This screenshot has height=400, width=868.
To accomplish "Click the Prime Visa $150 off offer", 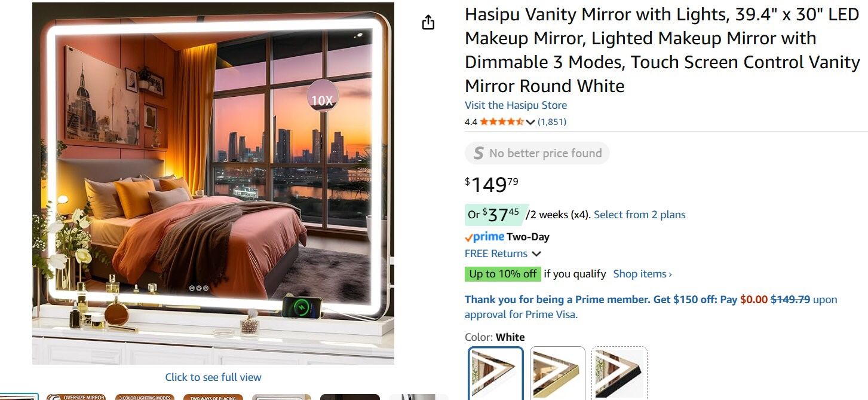I will click(651, 307).
